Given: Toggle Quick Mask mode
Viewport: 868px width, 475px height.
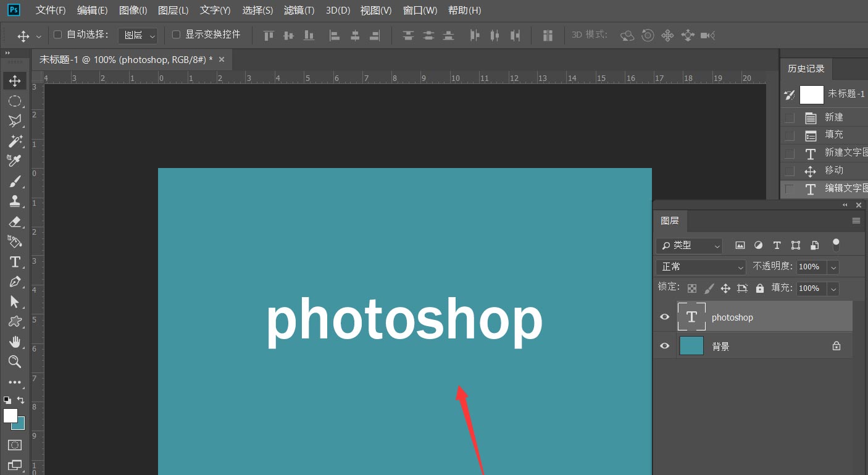Looking at the screenshot, I should [x=15, y=445].
